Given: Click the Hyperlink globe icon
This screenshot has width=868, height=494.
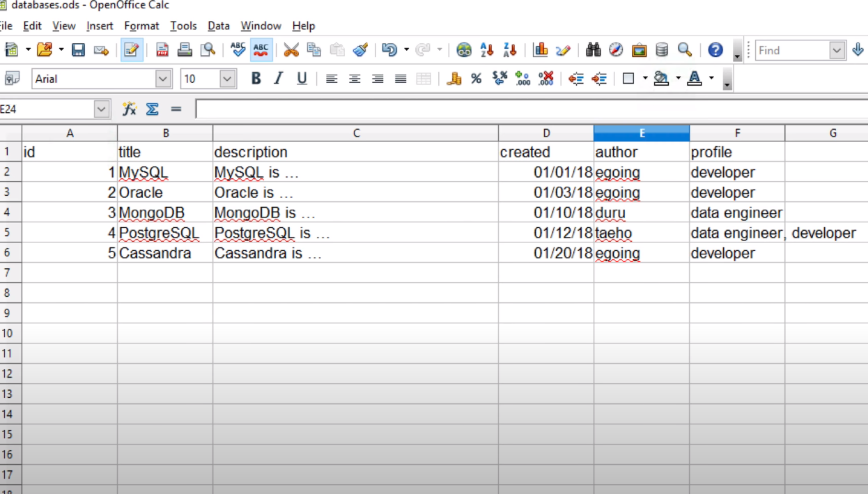Looking at the screenshot, I should (464, 49).
